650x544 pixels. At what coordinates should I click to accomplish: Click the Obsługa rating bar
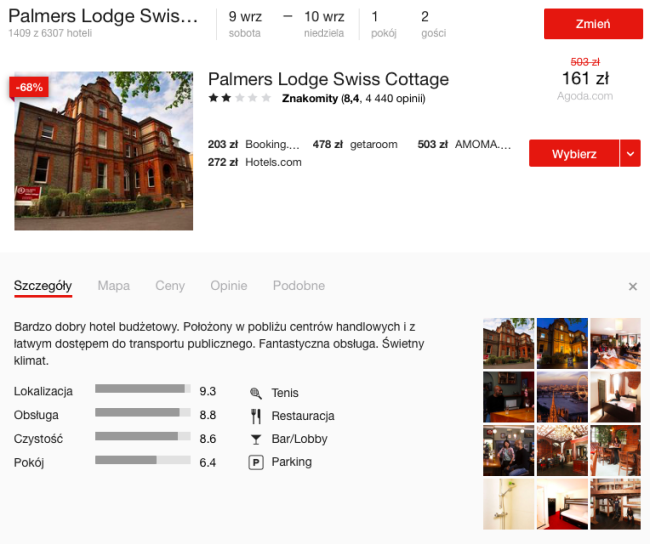(x=143, y=412)
